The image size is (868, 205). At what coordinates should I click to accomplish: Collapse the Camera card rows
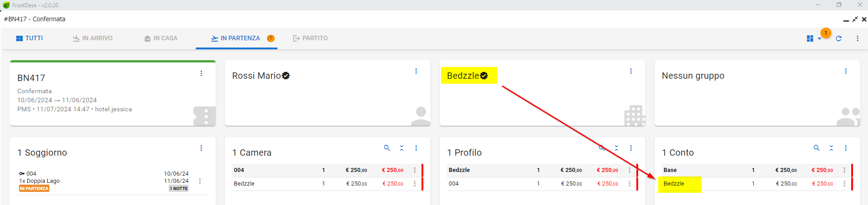[402, 148]
